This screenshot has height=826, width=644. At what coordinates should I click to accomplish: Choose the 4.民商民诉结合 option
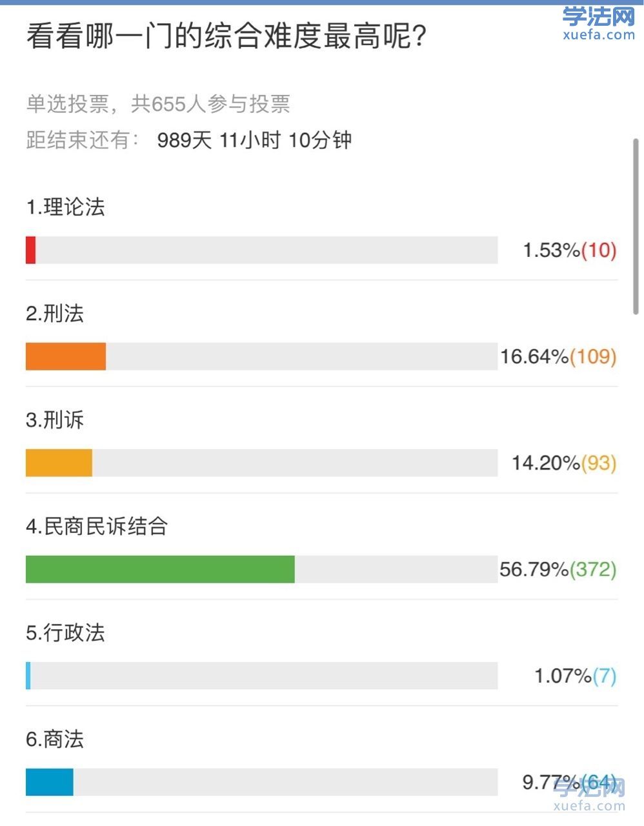(x=97, y=527)
